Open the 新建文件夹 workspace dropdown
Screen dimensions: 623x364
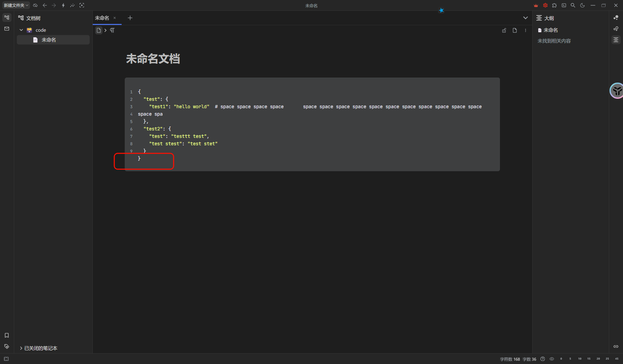click(x=16, y=5)
